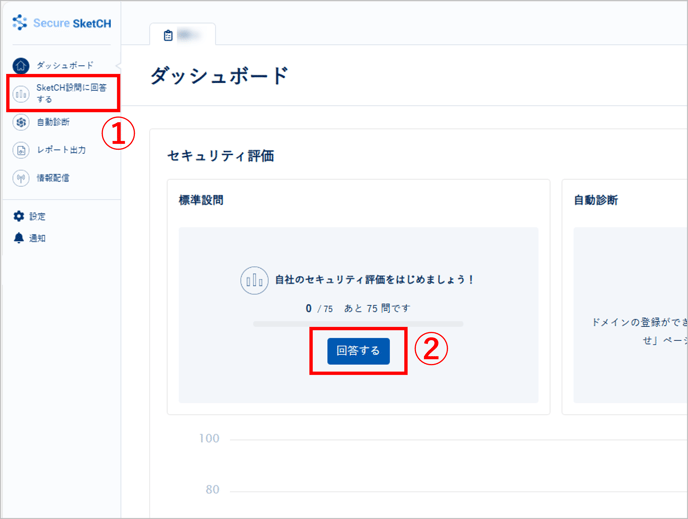This screenshot has width=688, height=519.
Task: Click the 80 axis label on chart
Action: click(213, 490)
